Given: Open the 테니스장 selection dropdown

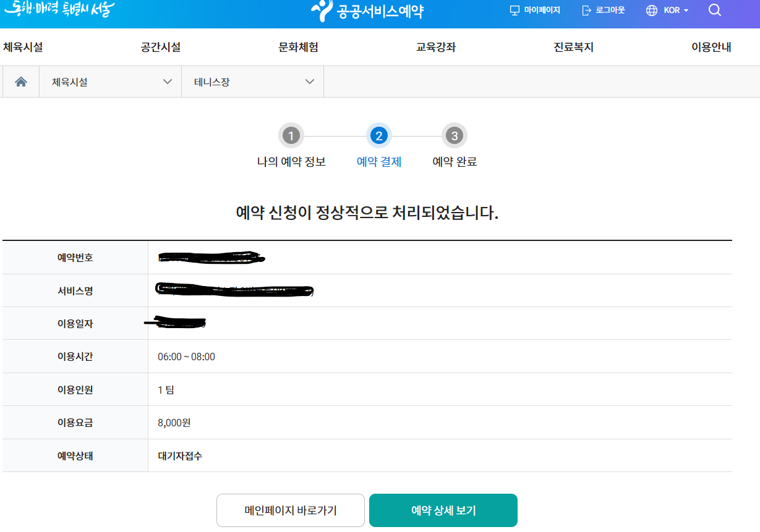Looking at the screenshot, I should coord(252,81).
